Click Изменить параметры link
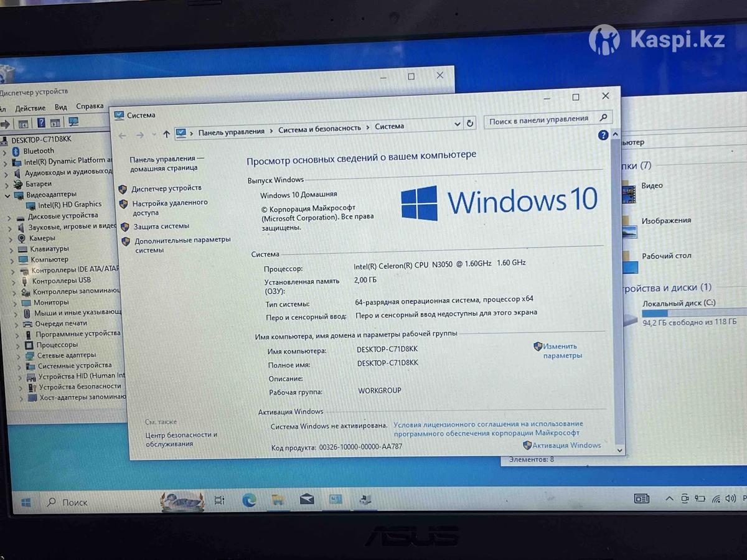The image size is (747, 560). [561, 351]
